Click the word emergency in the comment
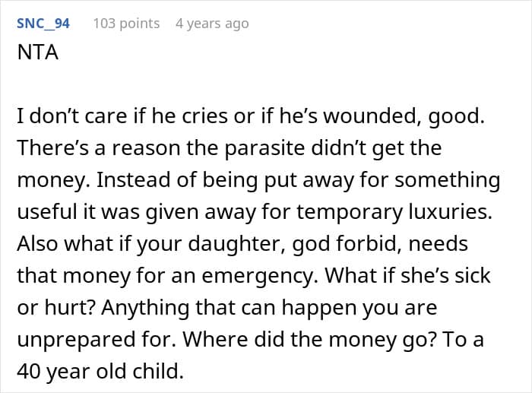 (260, 276)
